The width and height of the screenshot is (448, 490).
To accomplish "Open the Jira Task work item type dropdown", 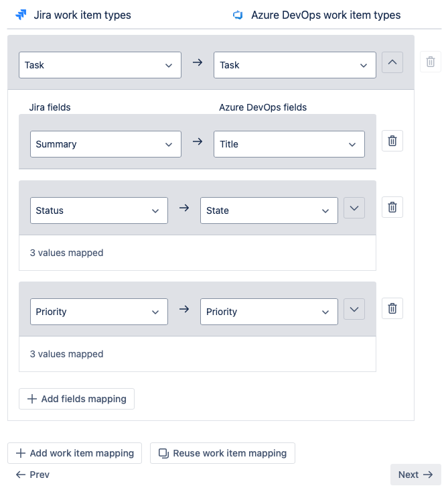I will pyautogui.click(x=100, y=65).
